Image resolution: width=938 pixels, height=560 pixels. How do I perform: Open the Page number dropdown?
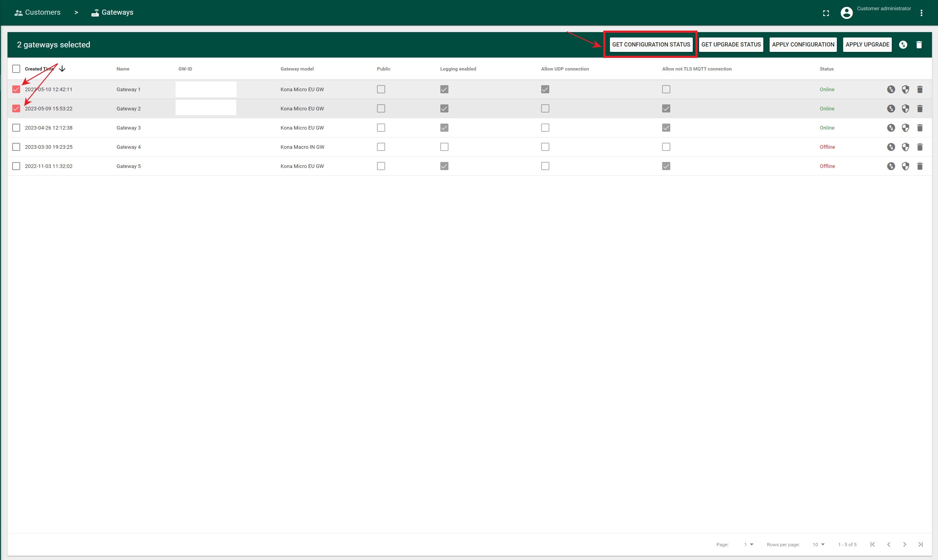coord(748,544)
